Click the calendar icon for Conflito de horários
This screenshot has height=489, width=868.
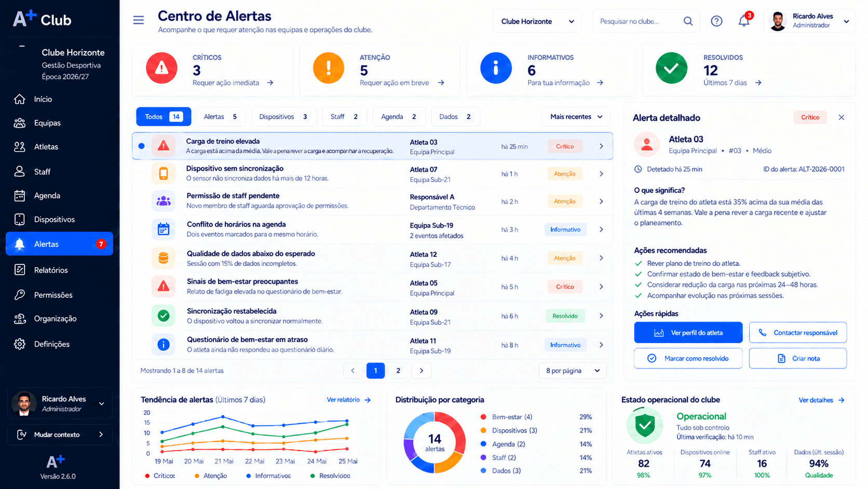[x=164, y=229]
